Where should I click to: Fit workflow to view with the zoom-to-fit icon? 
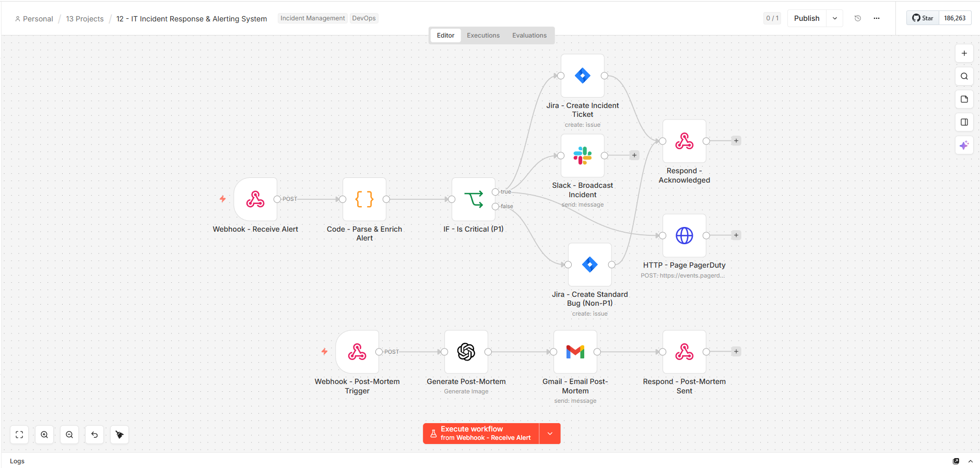coord(19,435)
